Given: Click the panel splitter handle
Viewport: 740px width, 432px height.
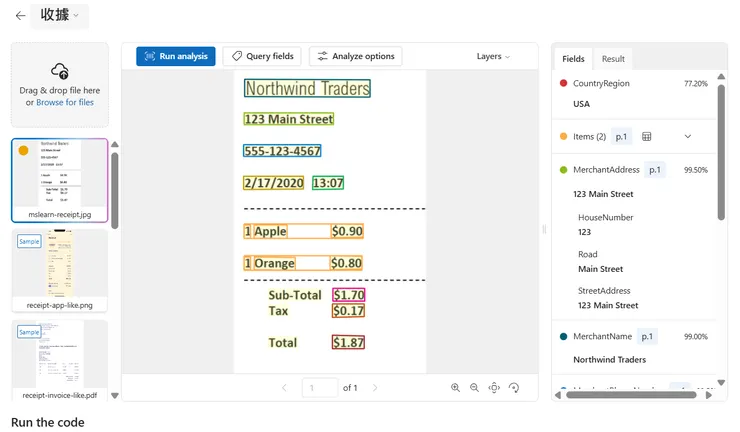Looking at the screenshot, I should 545,229.
